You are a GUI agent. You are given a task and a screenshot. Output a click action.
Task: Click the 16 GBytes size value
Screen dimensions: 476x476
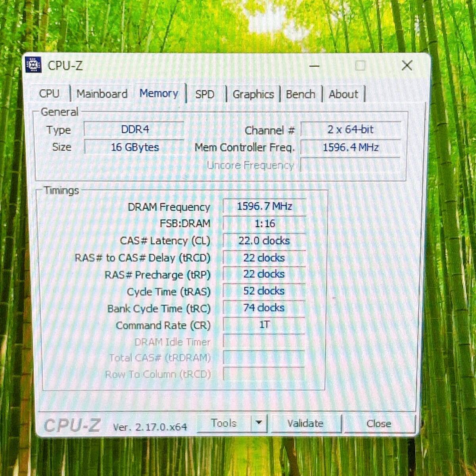(x=134, y=147)
